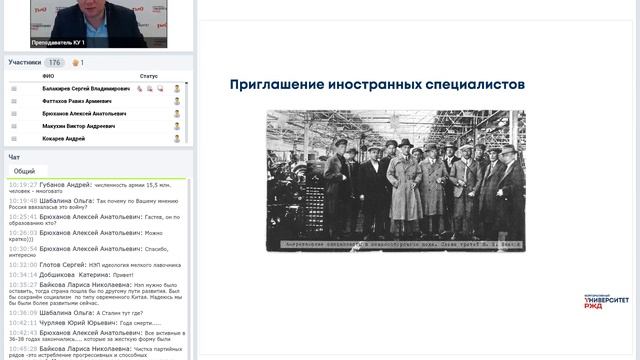Click the small square icon beside Фаттахов Равиз Армиевич
Viewport: 640px width, 360px height.
14,101
